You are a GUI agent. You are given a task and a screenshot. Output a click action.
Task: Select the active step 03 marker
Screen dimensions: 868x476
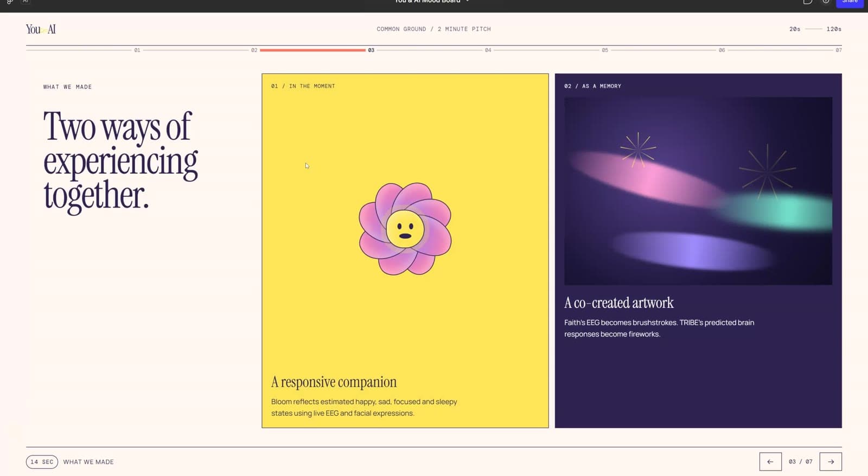point(371,50)
